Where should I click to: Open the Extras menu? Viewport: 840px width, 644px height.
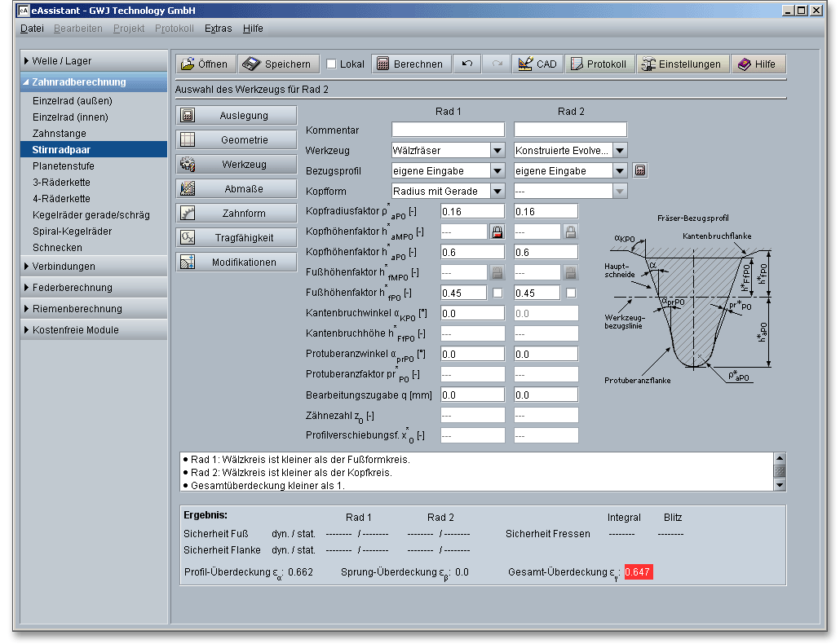coord(218,29)
